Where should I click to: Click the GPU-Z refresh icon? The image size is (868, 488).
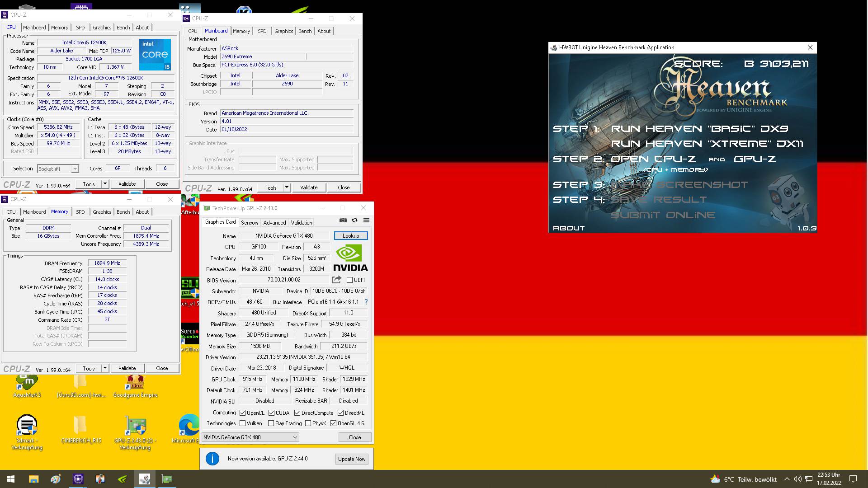point(354,220)
